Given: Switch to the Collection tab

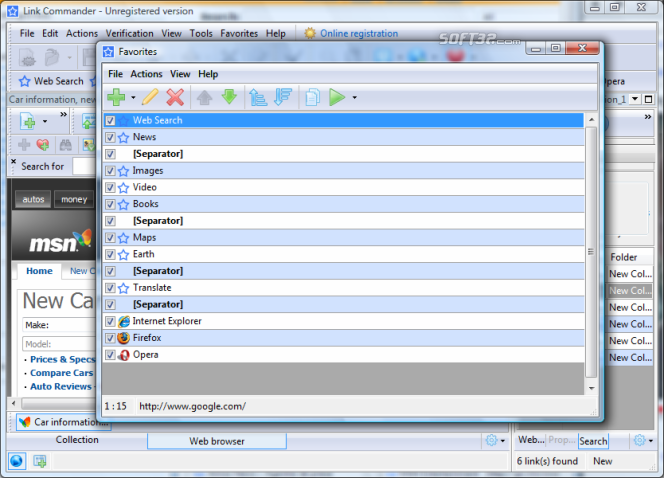Looking at the screenshot, I should pyautogui.click(x=77, y=440).
